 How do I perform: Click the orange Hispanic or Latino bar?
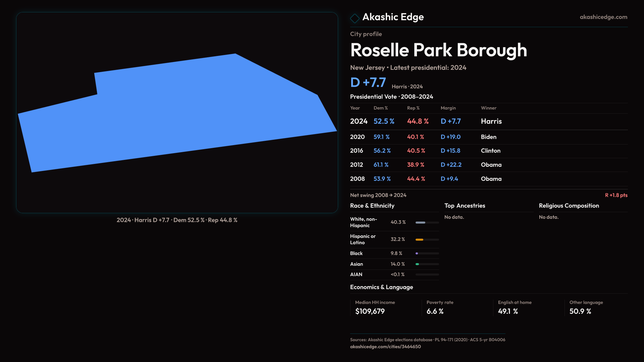420,240
